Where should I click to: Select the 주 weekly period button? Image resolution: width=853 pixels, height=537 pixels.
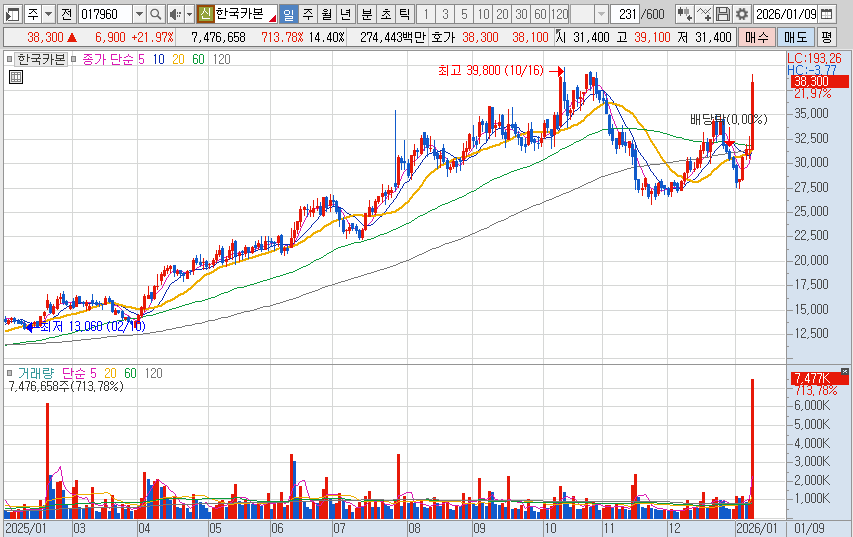pyautogui.click(x=308, y=14)
